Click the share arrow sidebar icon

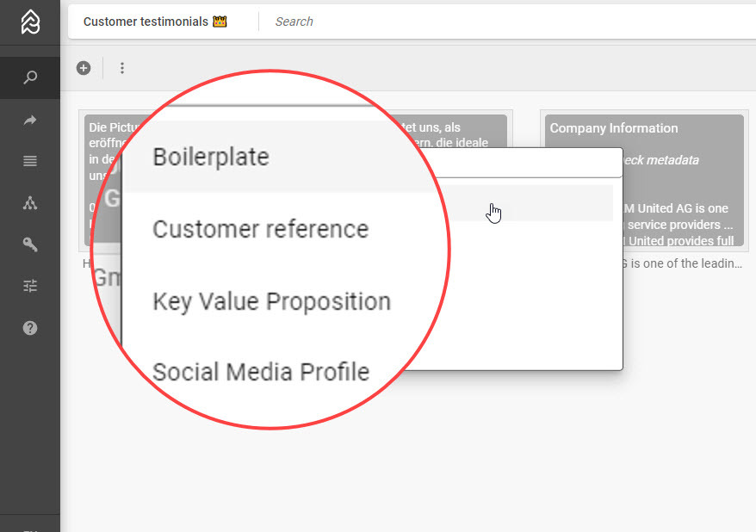coord(30,120)
